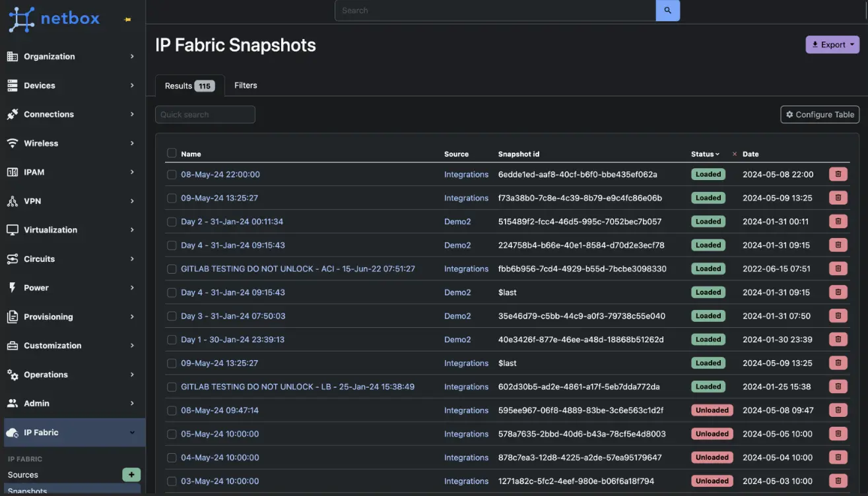Open the GITLAB TESTING ACI snapshot link
The width and height of the screenshot is (868, 496).
coord(298,269)
